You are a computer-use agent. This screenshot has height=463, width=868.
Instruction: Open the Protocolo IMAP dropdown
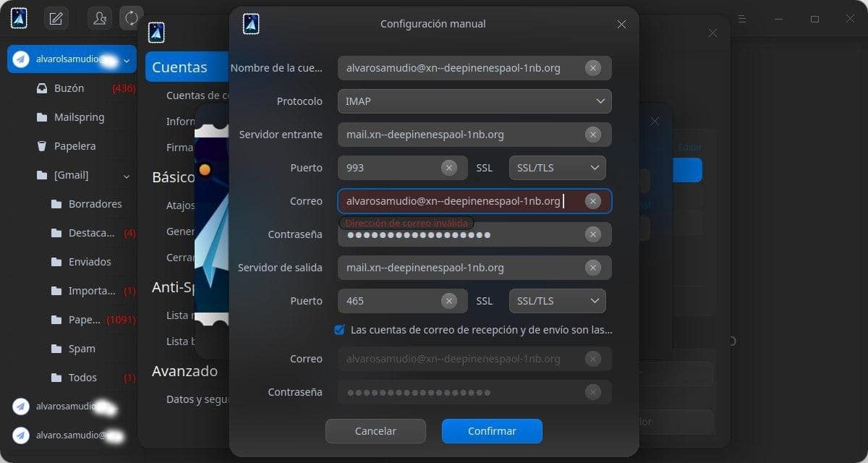click(475, 101)
